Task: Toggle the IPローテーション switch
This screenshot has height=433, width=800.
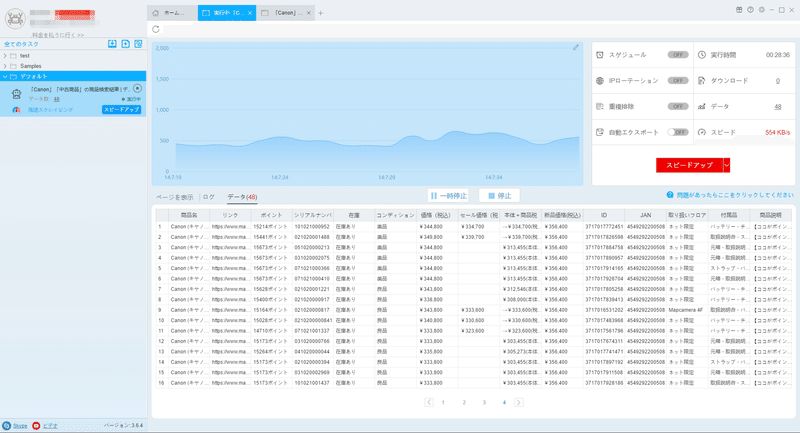Action: pyautogui.click(x=678, y=81)
